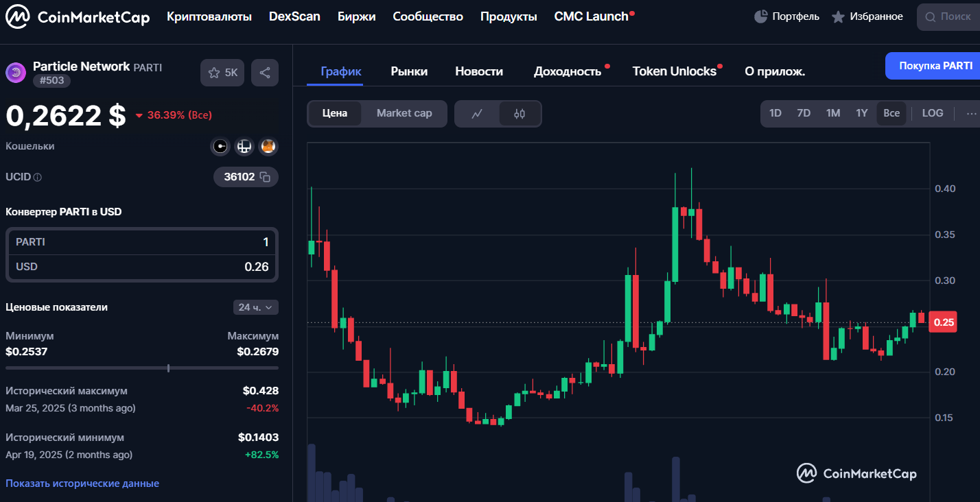Viewport: 980px width, 502px height.
Task: Click the Максимум value $0.2679
Action: tap(257, 351)
